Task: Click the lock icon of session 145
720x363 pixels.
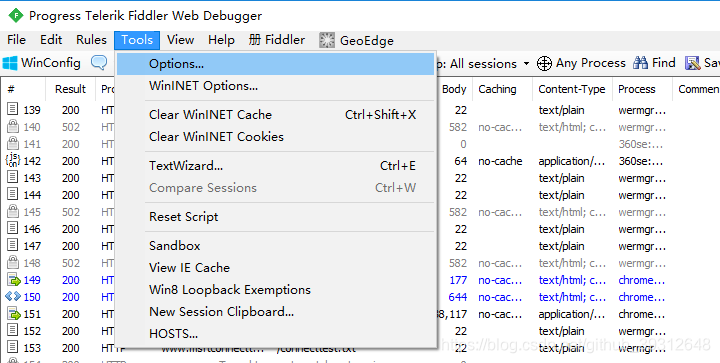Action: pos(13,212)
